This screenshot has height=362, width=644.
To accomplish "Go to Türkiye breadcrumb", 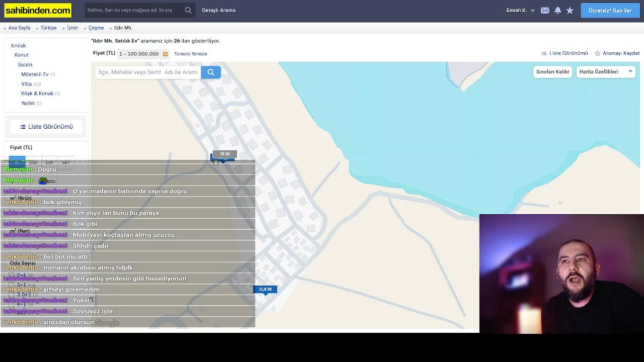I will coord(48,28).
